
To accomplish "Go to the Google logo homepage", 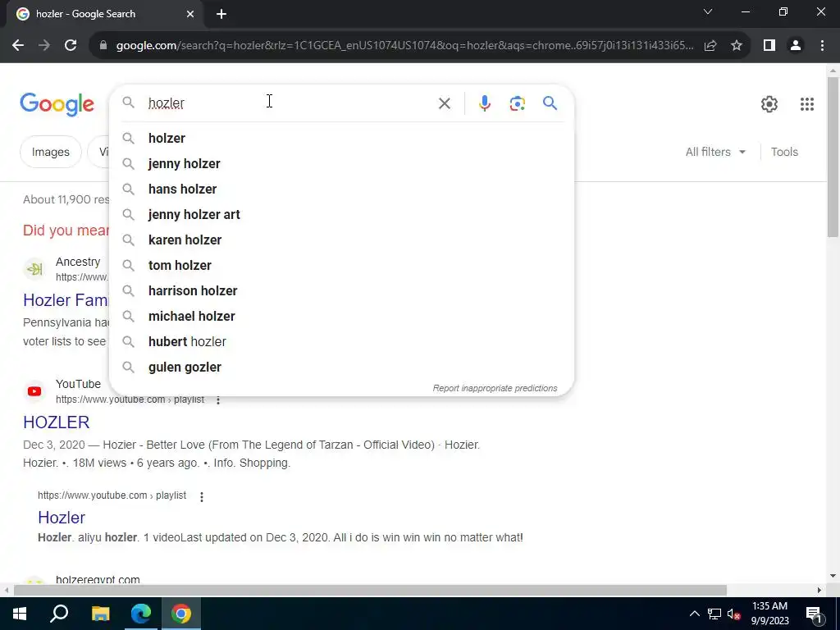I will click(x=57, y=104).
